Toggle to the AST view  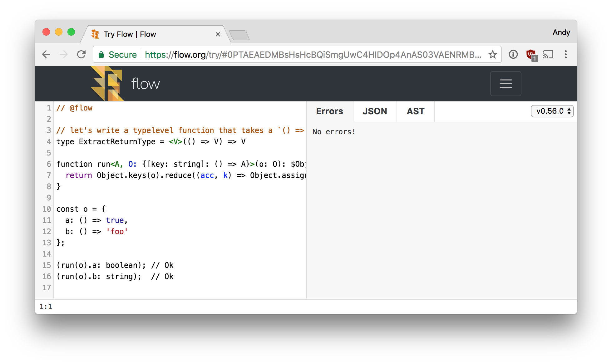click(415, 111)
